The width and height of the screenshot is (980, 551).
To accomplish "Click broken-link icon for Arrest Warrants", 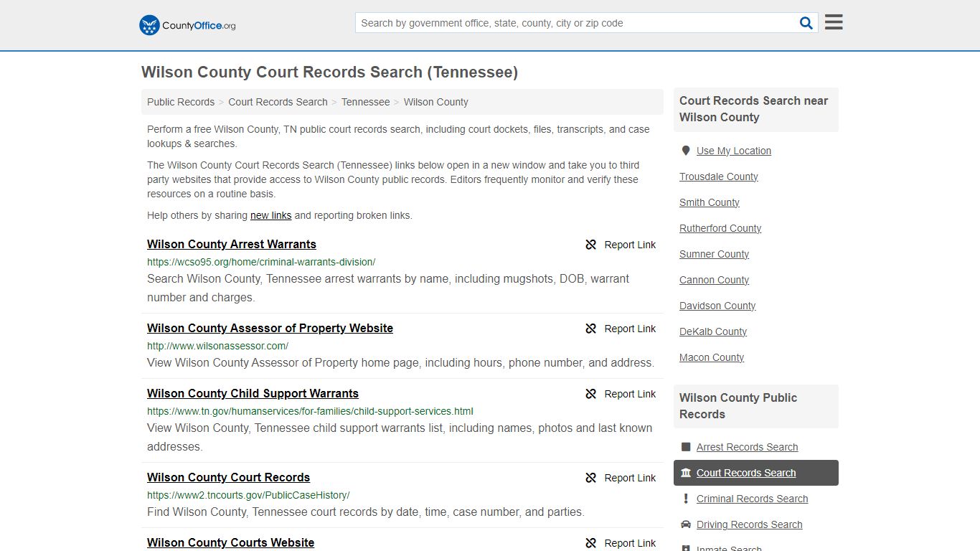I will point(591,245).
